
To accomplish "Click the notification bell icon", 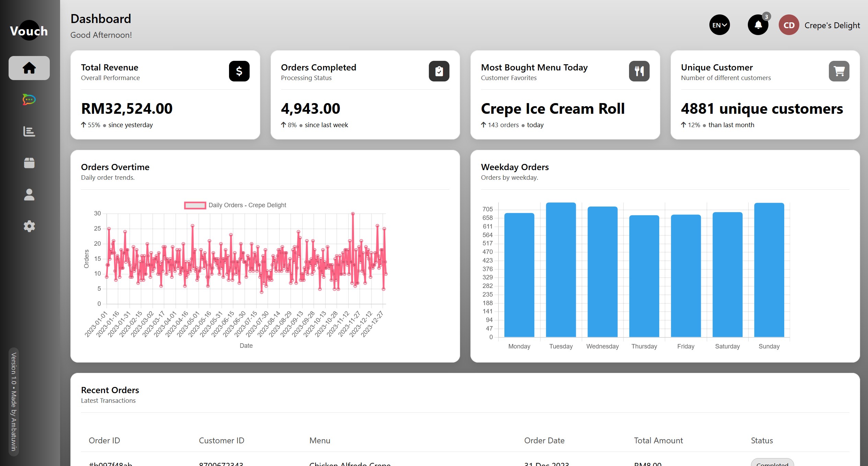I will [x=758, y=25].
